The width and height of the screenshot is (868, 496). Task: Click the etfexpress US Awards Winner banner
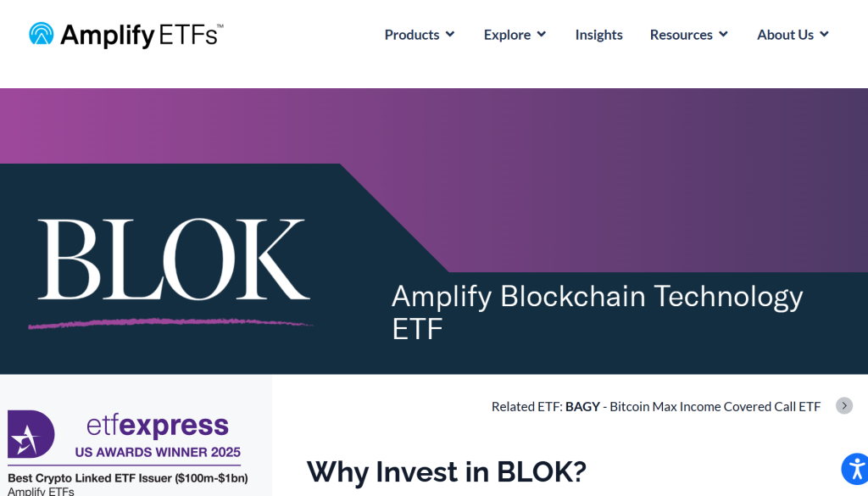(x=157, y=436)
